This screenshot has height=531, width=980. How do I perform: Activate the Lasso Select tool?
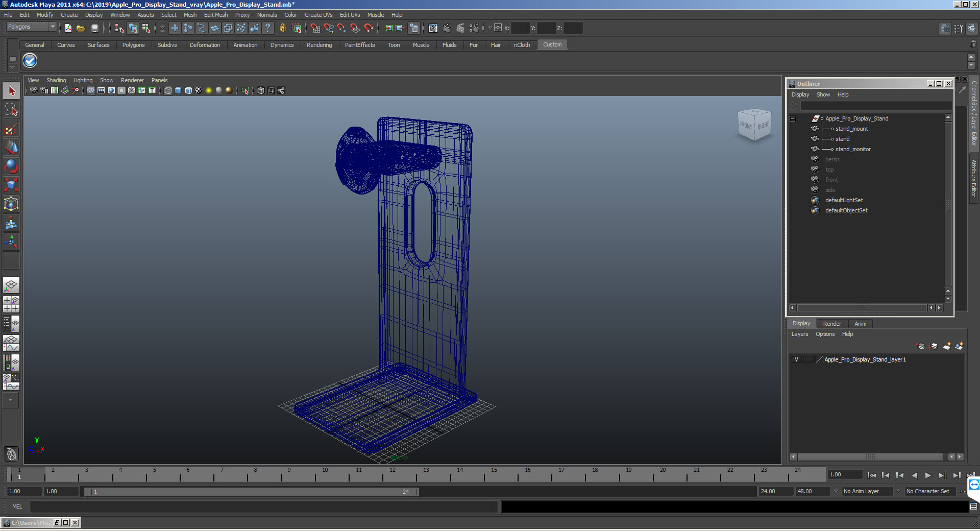click(x=11, y=109)
